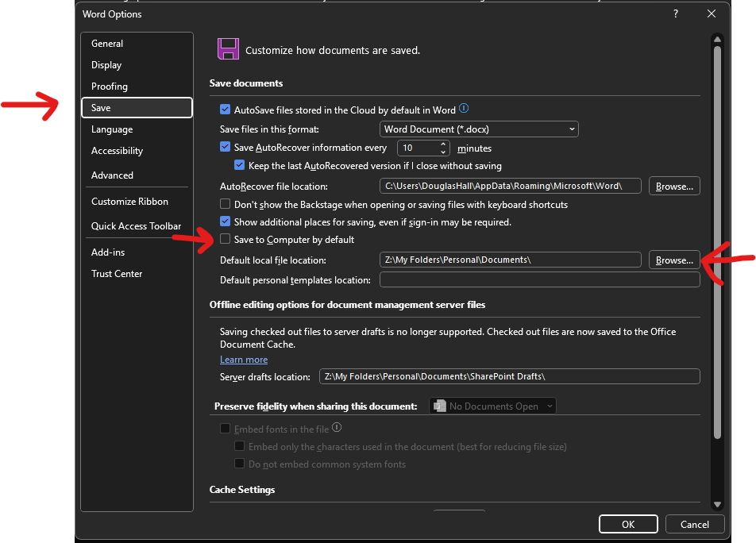Viewport: 756px width, 543px height.
Task: Click the Save documents section heading
Action: (246, 83)
